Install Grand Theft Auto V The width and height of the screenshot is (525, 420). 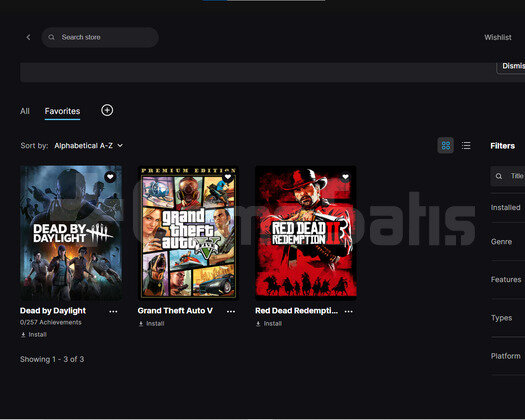click(151, 324)
